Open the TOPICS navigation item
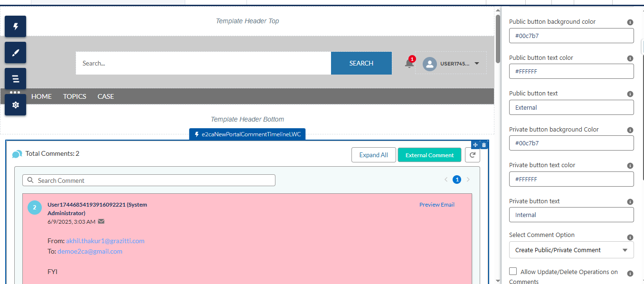 coord(75,96)
